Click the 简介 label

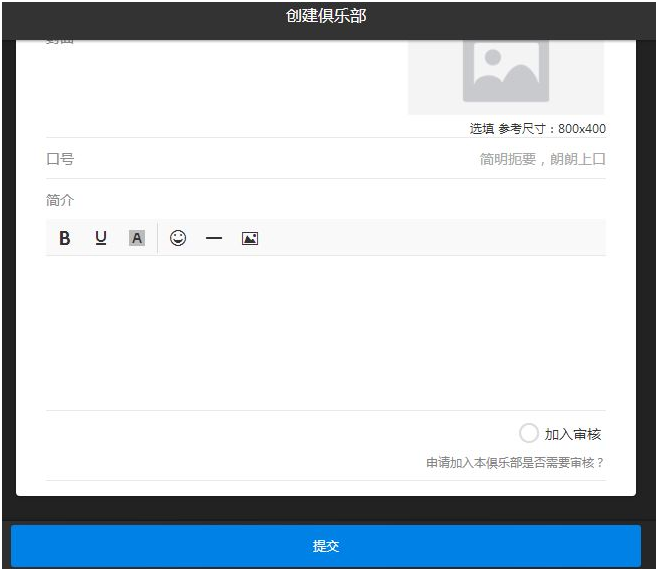point(60,200)
